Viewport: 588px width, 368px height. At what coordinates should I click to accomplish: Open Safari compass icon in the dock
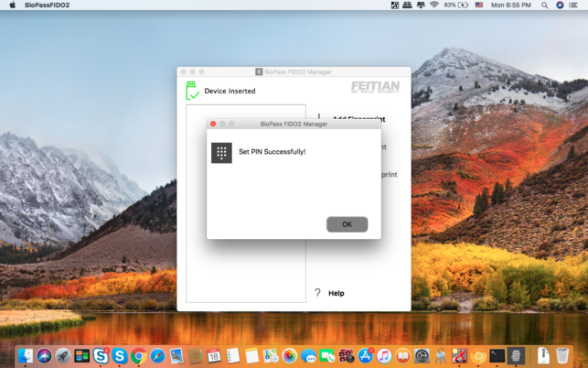(157, 355)
